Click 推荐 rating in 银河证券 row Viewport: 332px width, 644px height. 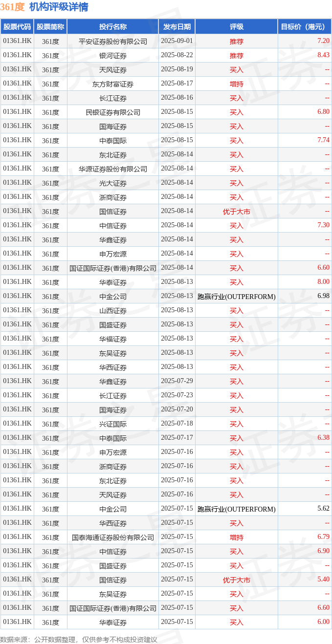[x=237, y=56]
